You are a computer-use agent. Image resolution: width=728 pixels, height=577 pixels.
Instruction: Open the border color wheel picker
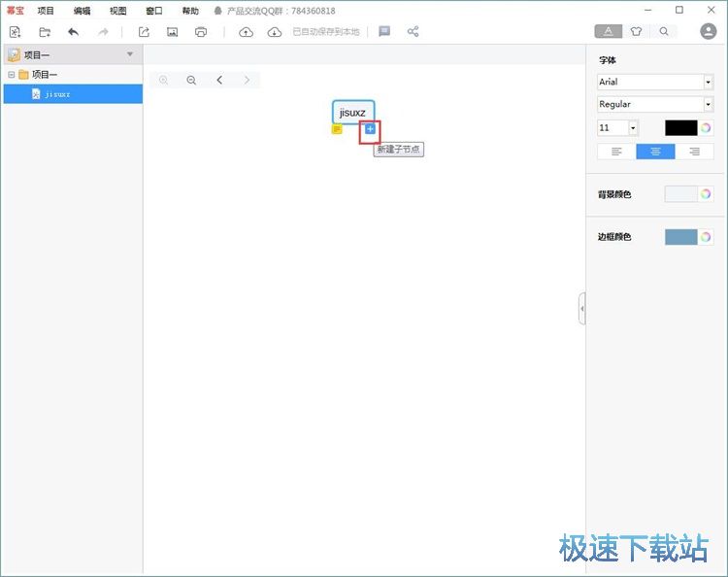point(706,237)
